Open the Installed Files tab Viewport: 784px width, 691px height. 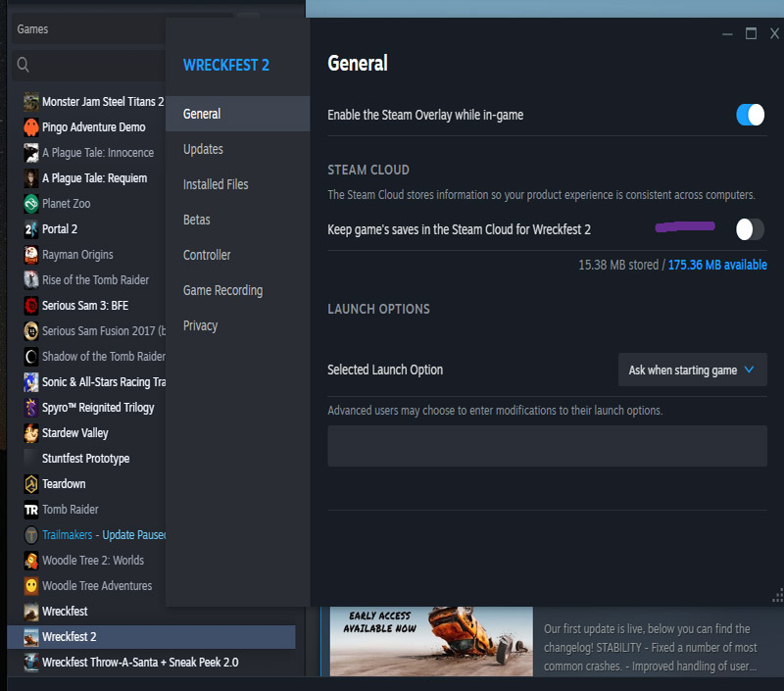[237, 184]
